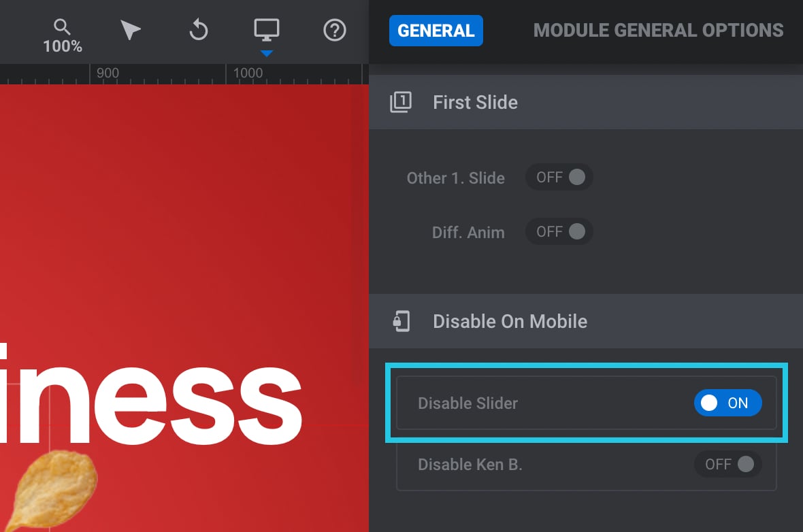Image resolution: width=803 pixels, height=532 pixels.
Task: Open the help question mark icon
Action: click(334, 30)
